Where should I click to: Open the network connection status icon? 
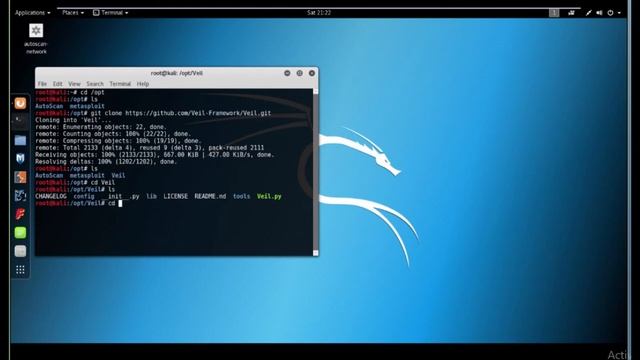point(589,13)
